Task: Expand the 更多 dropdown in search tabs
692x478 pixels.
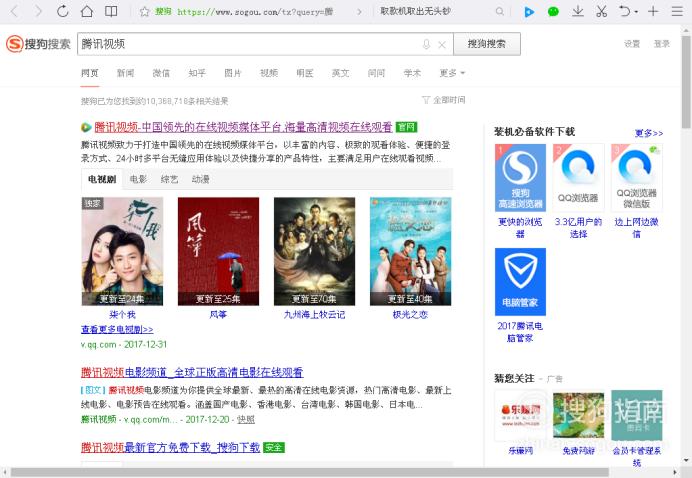Action: [452, 73]
